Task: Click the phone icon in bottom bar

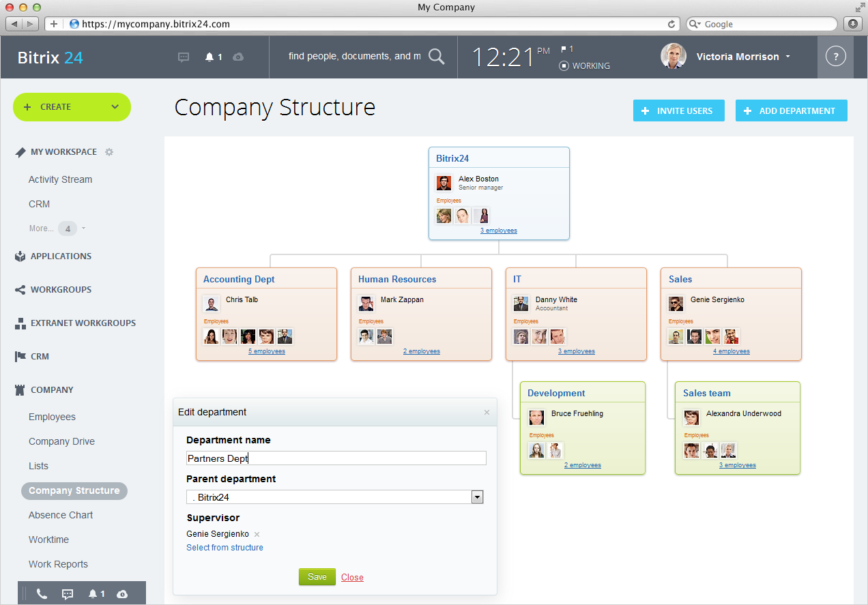Action: pos(42,594)
